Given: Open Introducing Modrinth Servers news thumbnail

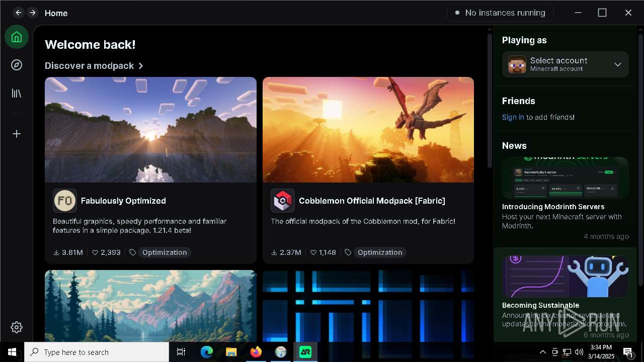Looking at the screenshot, I should (566, 178).
